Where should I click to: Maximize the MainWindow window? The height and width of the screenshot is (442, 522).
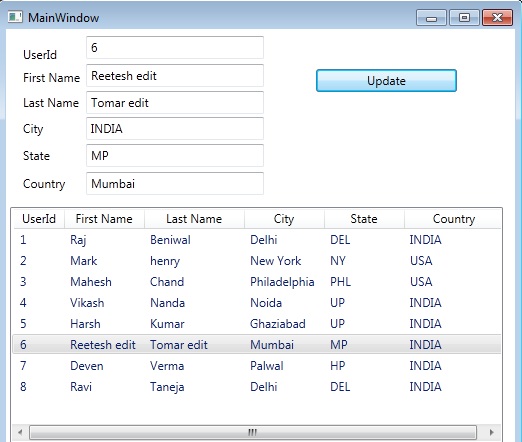(464, 17)
